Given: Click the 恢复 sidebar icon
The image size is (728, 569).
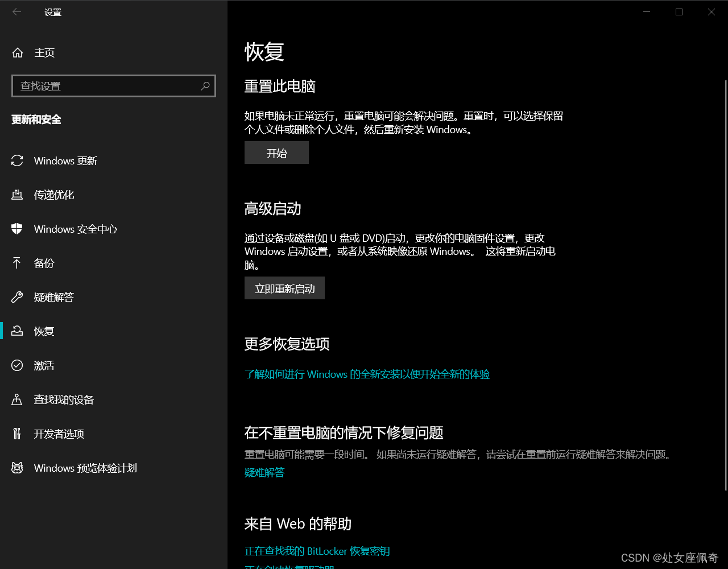Looking at the screenshot, I should tap(17, 331).
